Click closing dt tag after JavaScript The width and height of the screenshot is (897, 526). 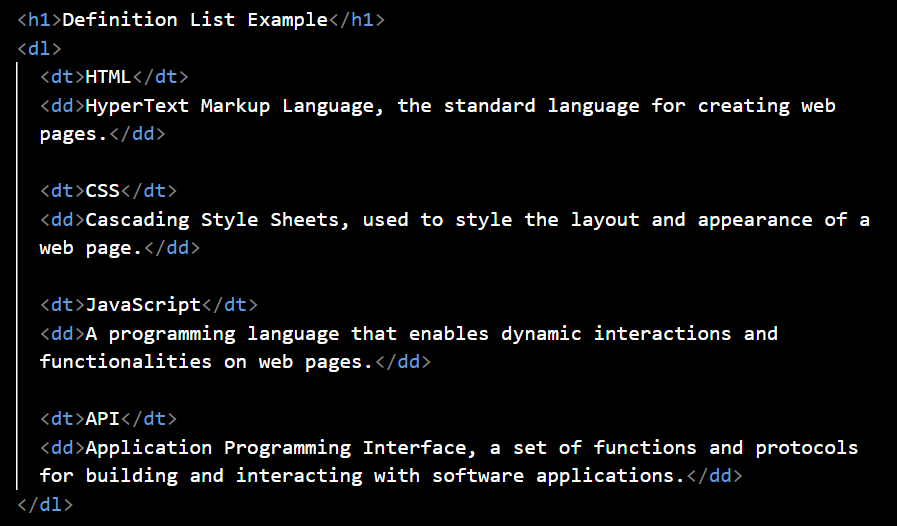229,304
